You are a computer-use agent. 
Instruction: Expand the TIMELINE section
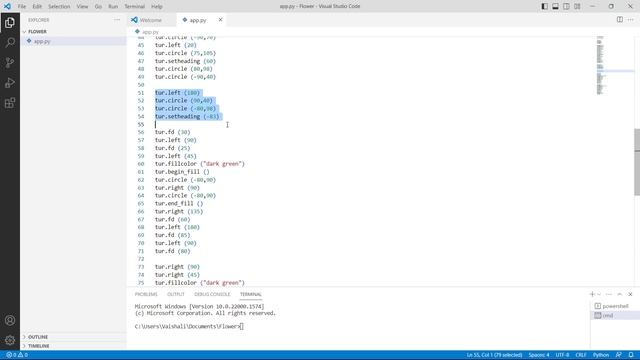pos(38,346)
